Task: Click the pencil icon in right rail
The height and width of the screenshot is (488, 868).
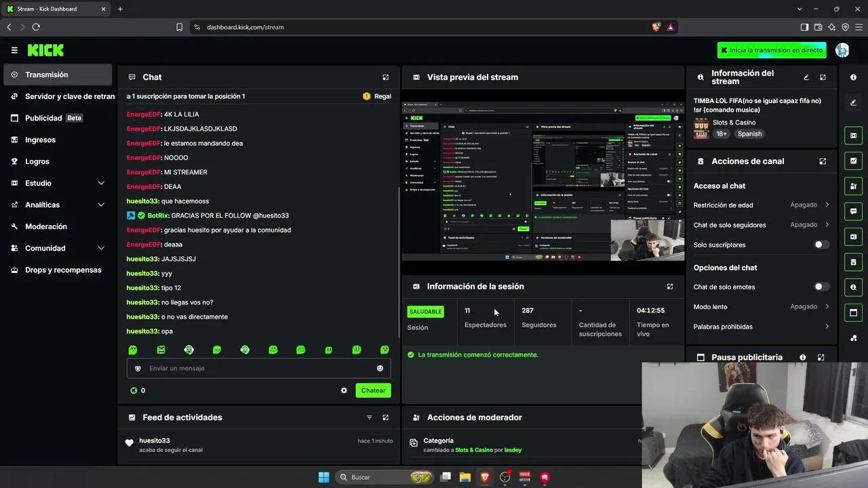Action: point(853,102)
